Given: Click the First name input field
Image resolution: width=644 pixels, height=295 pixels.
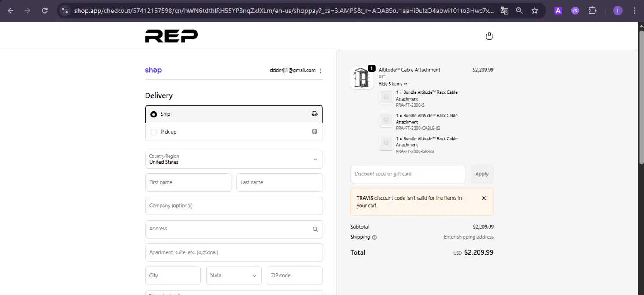Looking at the screenshot, I should [x=188, y=182].
